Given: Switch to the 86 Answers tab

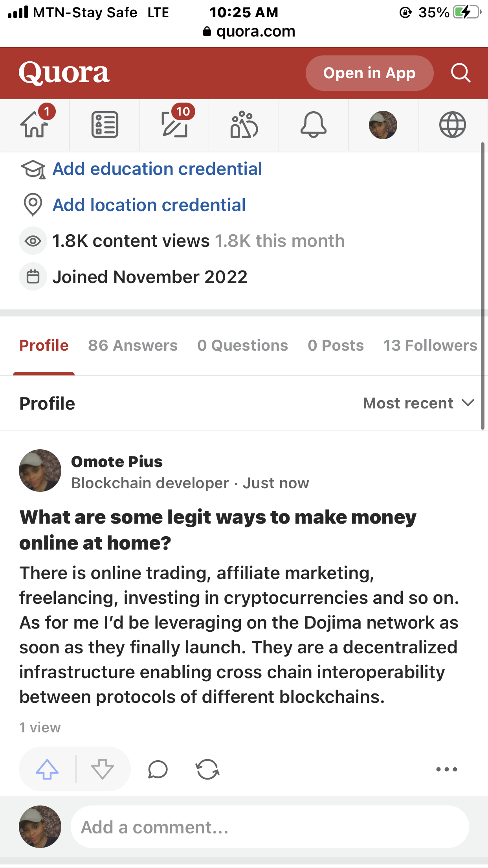Looking at the screenshot, I should tap(133, 346).
